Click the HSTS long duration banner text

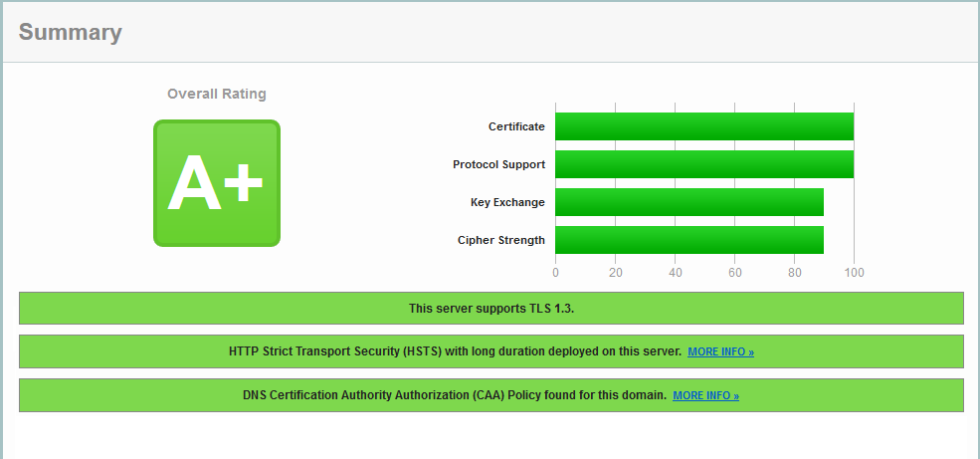pyautogui.click(x=455, y=351)
